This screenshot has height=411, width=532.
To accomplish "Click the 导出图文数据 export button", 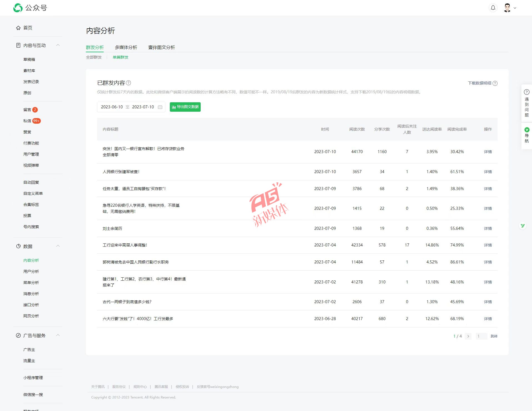I will 185,107.
